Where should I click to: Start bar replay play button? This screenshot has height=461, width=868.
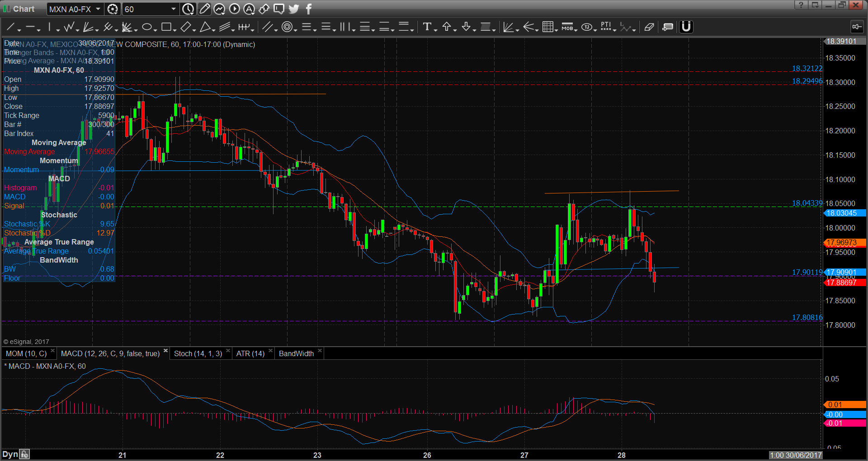(x=234, y=9)
